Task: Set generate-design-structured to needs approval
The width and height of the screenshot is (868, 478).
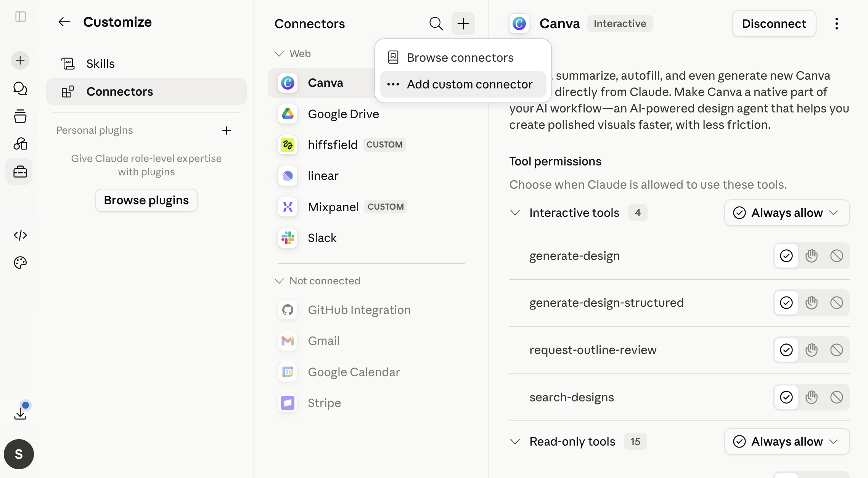Action: pos(811,303)
